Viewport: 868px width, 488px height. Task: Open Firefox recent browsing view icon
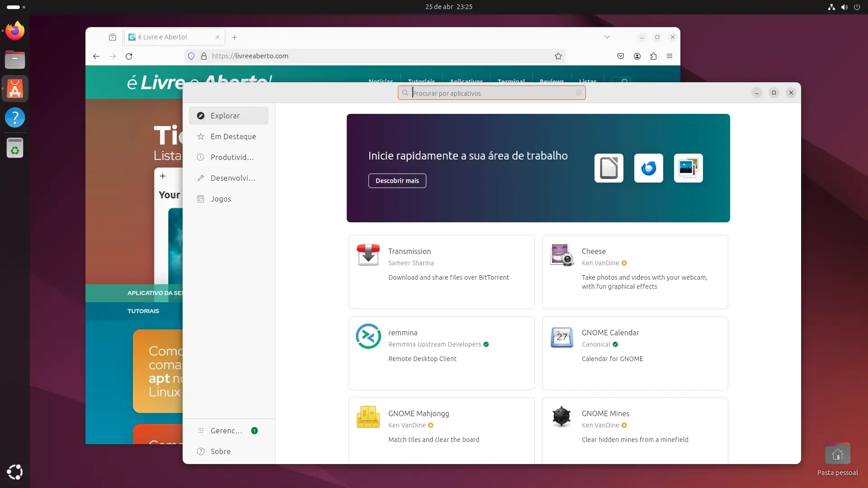pyautogui.click(x=113, y=37)
